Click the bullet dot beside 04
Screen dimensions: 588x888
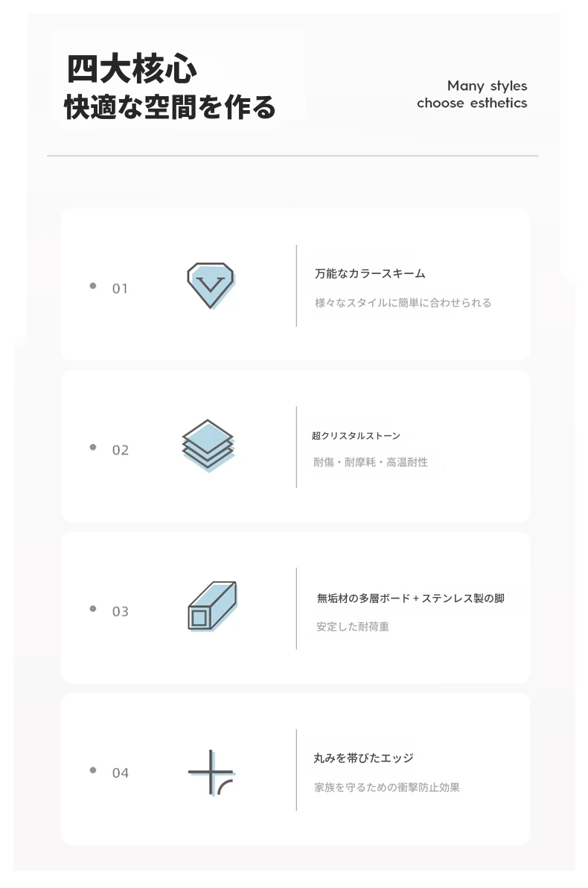click(93, 770)
